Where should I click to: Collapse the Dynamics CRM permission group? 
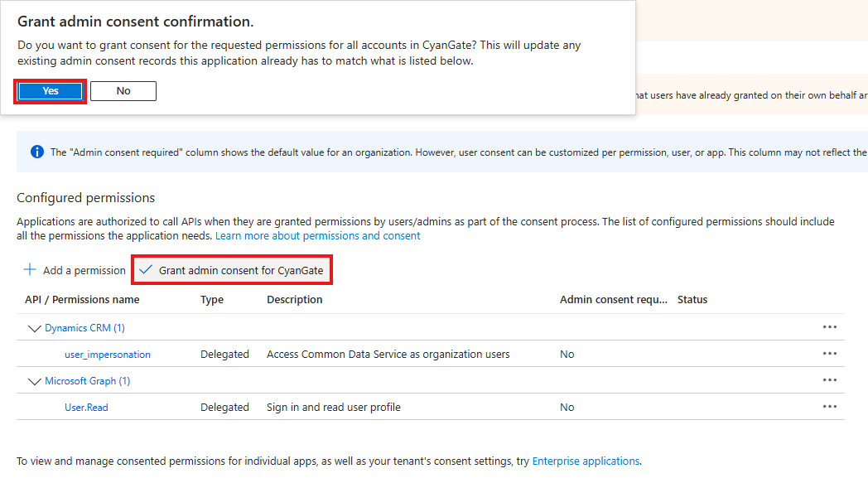(34, 328)
